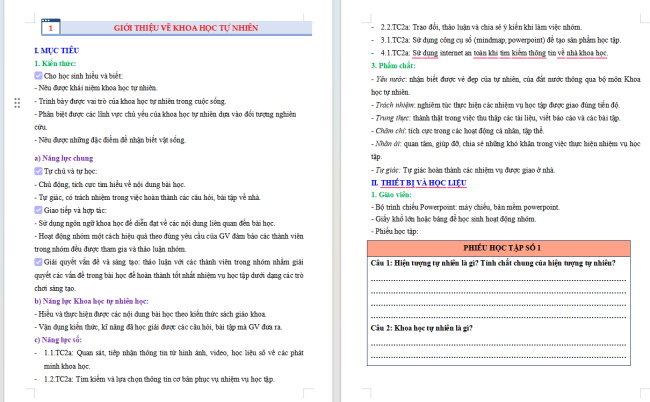Image resolution: width=650 pixels, height=402 pixels.
Task: Click the first dotted answer line under Câu 1
Action: (x=498, y=280)
